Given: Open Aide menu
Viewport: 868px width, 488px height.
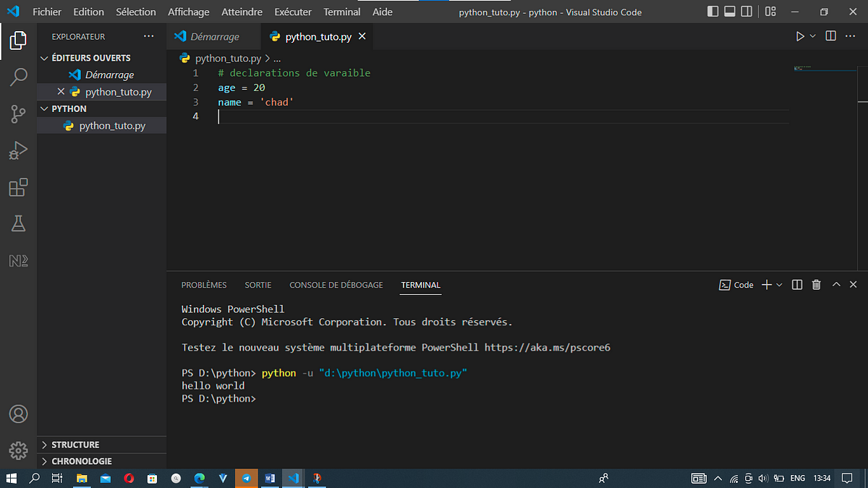Looking at the screenshot, I should (x=382, y=12).
